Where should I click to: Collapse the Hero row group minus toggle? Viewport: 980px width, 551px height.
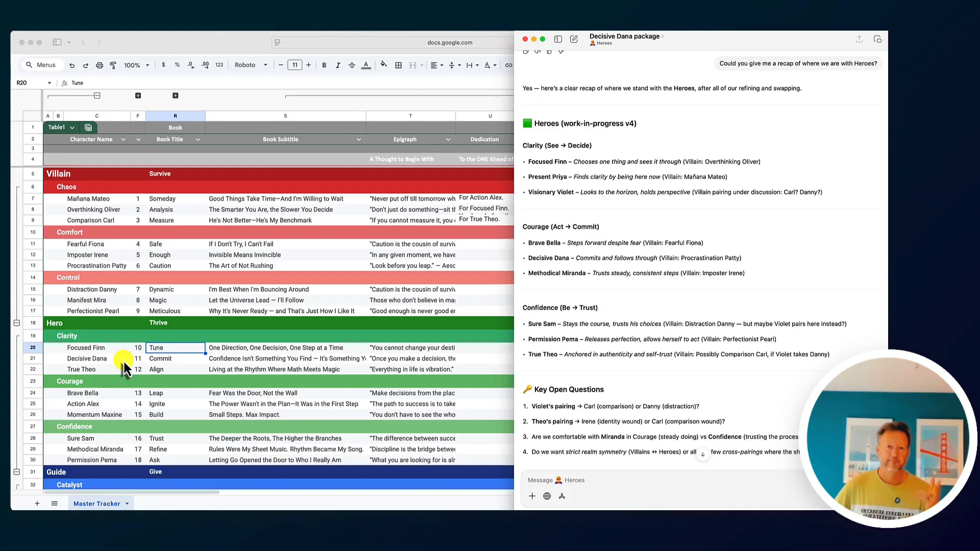coord(17,323)
